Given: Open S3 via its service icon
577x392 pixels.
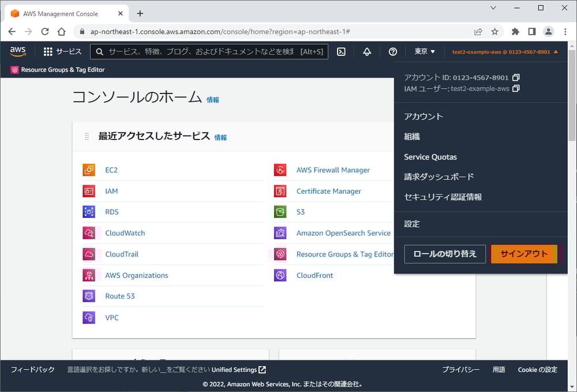Looking at the screenshot, I should (280, 212).
